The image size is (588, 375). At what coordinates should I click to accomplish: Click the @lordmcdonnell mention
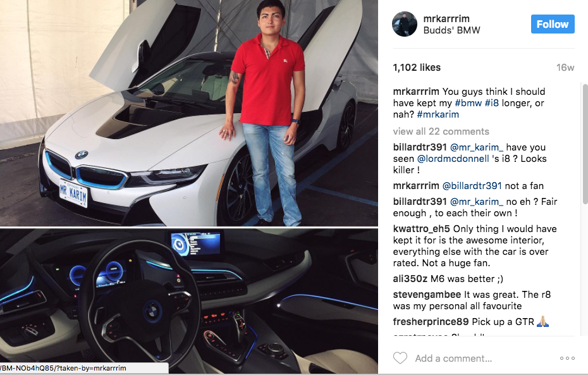point(453,159)
